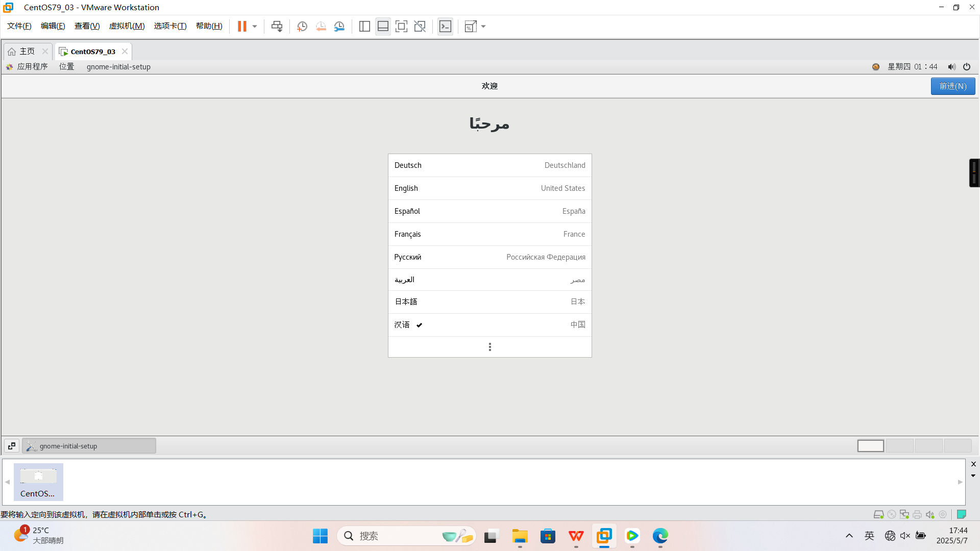The height and width of the screenshot is (551, 980).
Task: Select Русский language row
Action: 490,257
